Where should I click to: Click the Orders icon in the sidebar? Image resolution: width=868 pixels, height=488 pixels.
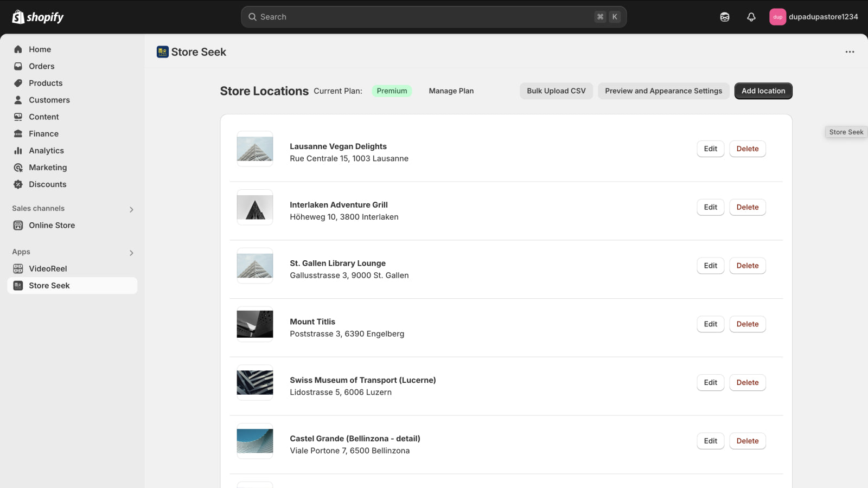[18, 66]
